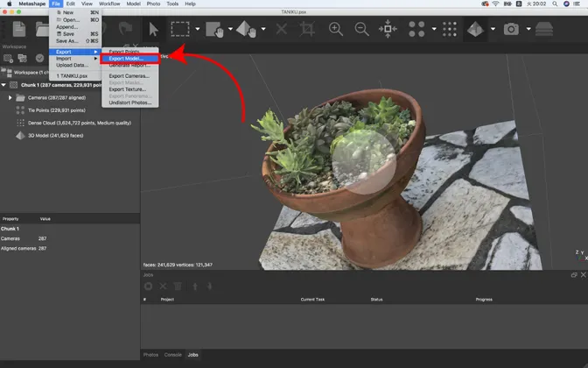This screenshot has width=588, height=368.
Task: Click the camera icon in toolbar
Action: tap(511, 29)
